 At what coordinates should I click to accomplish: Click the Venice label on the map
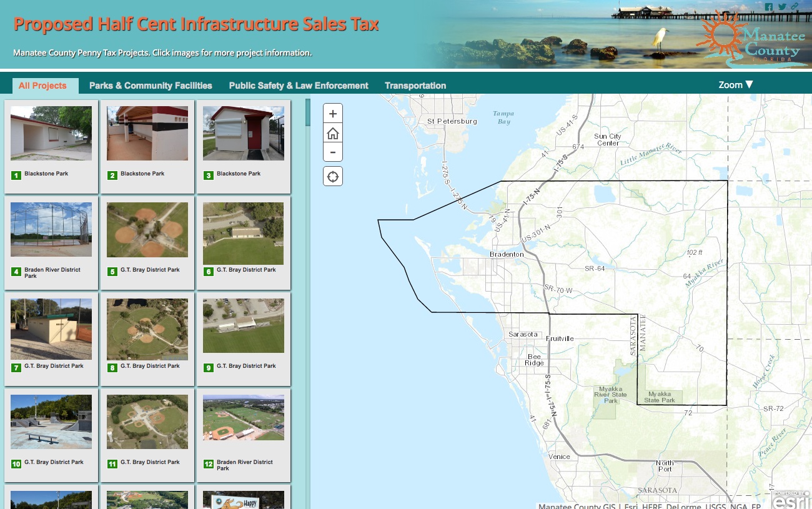pos(559,457)
